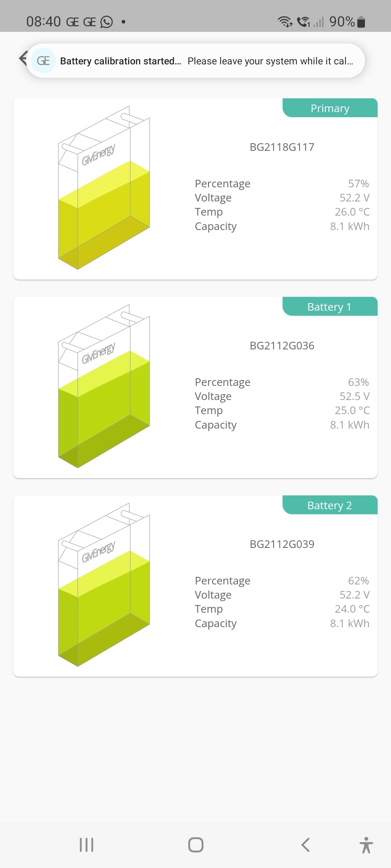Tap the GE logo in notification banner
Image resolution: width=391 pixels, height=868 pixels.
coord(43,61)
